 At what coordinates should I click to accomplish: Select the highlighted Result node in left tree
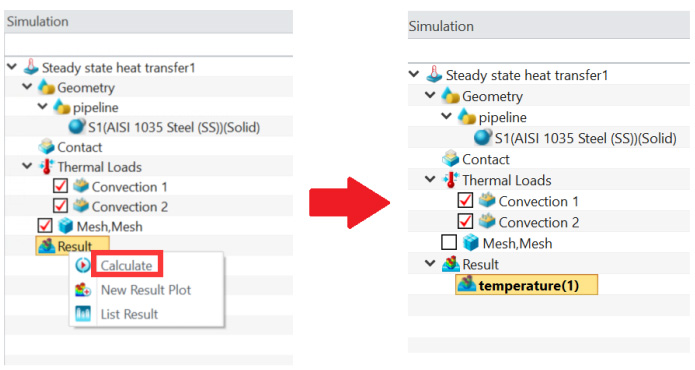click(x=72, y=245)
